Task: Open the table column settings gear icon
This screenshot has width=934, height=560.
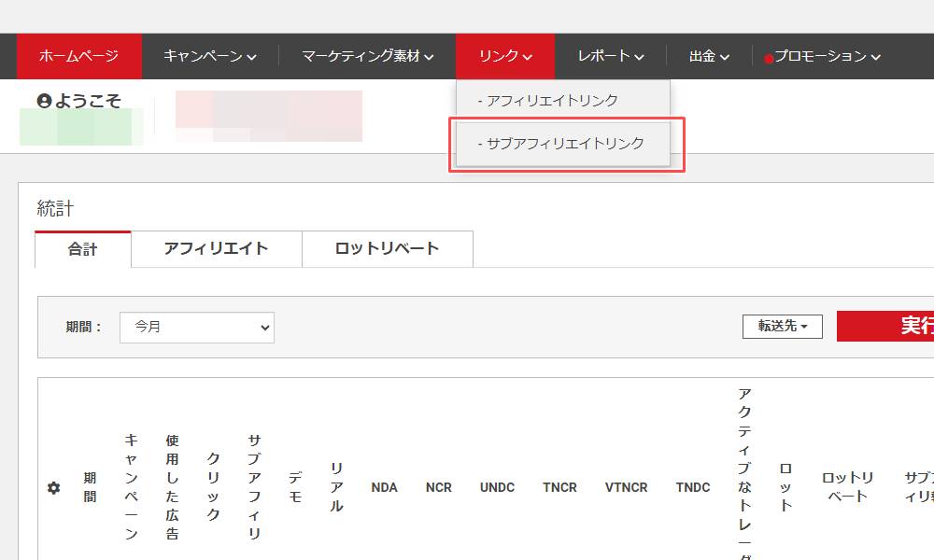Action: (54, 486)
